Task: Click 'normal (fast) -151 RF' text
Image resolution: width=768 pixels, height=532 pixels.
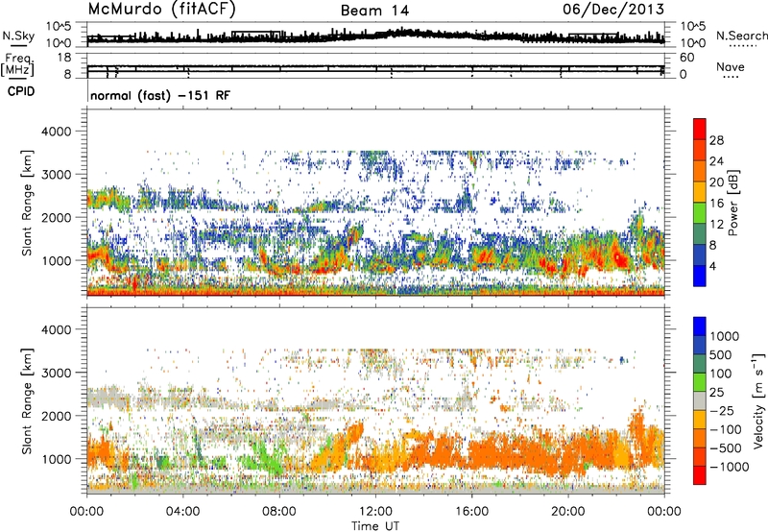Action: click(x=160, y=95)
